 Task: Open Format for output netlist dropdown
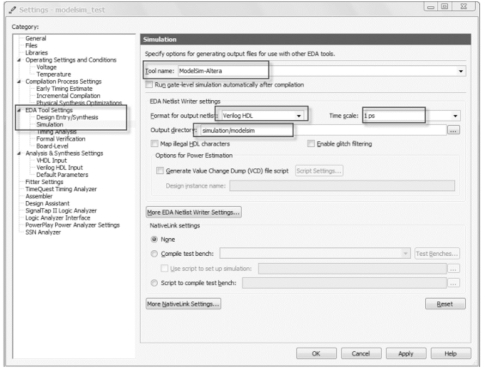(x=299, y=116)
